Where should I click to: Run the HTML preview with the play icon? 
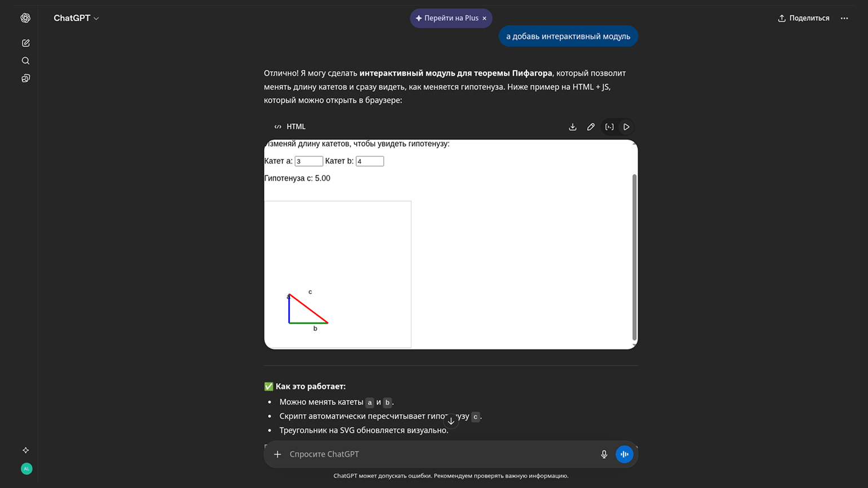click(626, 127)
